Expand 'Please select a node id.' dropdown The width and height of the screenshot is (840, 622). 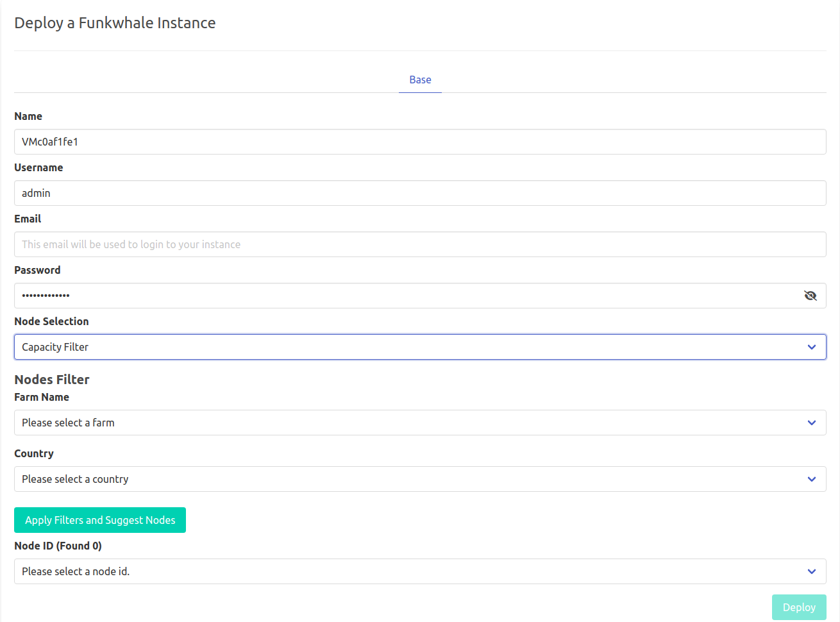point(410,571)
